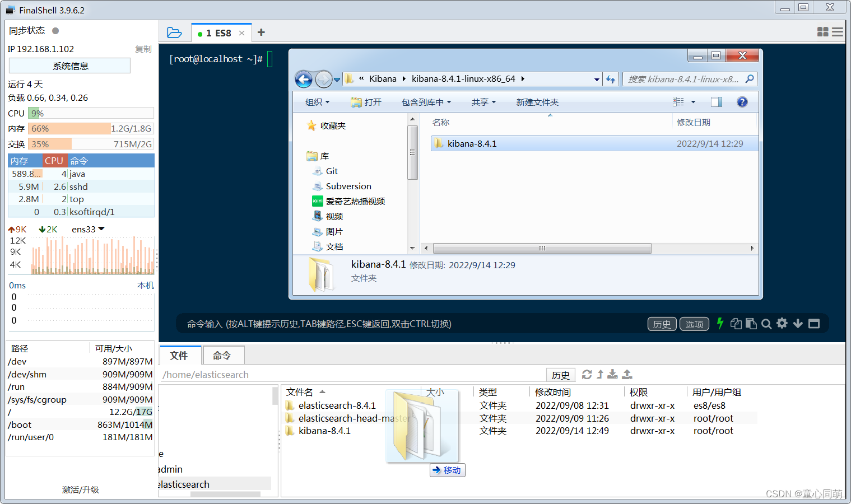This screenshot has width=851, height=504.
Task: Open the 组织 dropdown menu
Action: (318, 102)
